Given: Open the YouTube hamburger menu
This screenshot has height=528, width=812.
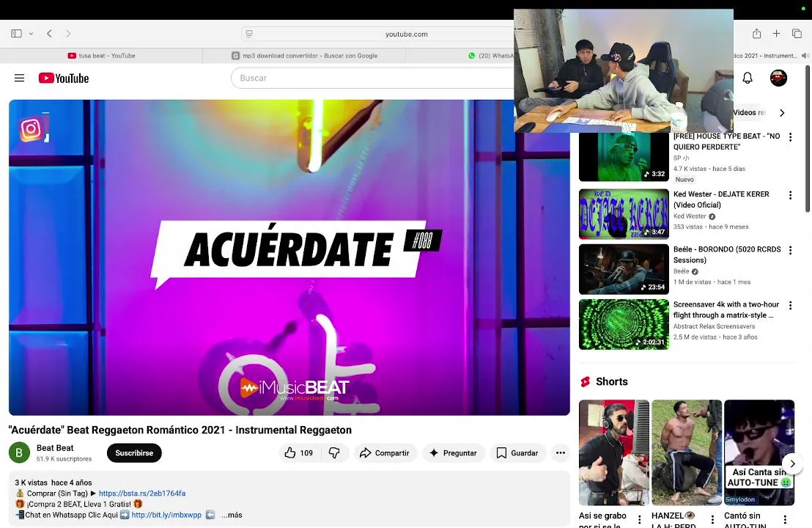Looking at the screenshot, I should pos(19,78).
